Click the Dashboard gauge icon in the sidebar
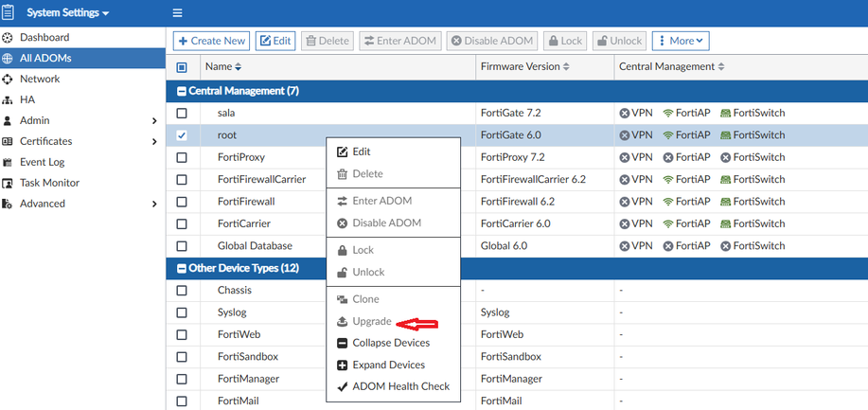The width and height of the screenshot is (868, 410). coord(8,38)
